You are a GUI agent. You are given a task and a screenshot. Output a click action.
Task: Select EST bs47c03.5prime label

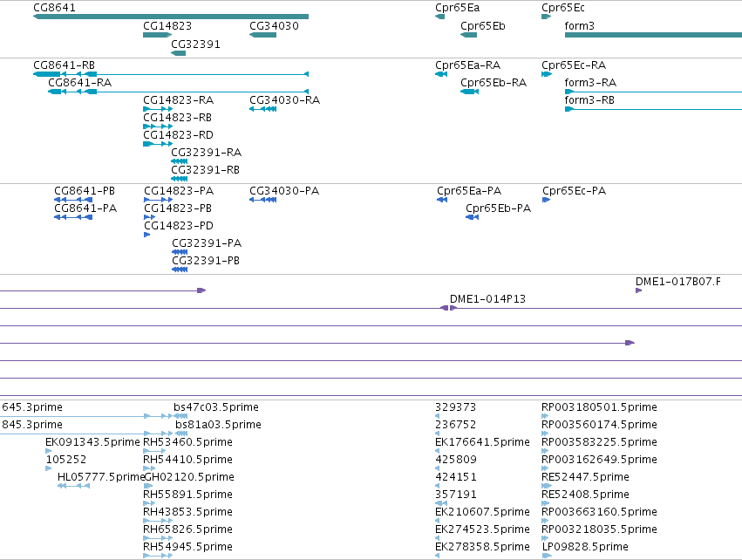(216, 407)
